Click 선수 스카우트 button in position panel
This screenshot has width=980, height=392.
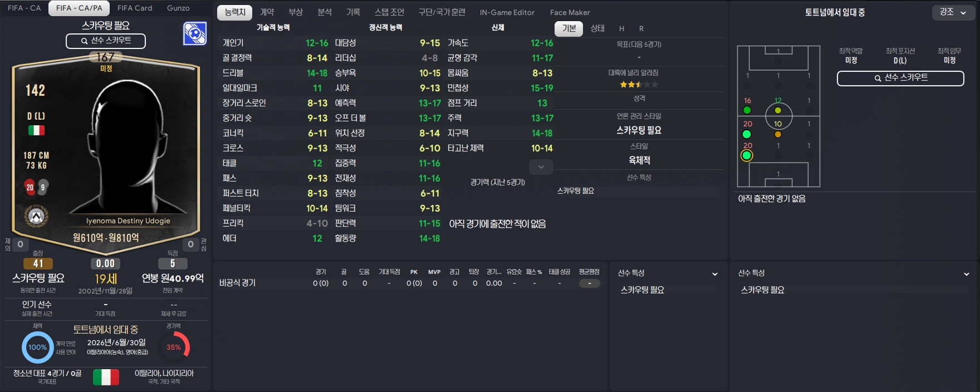(900, 78)
